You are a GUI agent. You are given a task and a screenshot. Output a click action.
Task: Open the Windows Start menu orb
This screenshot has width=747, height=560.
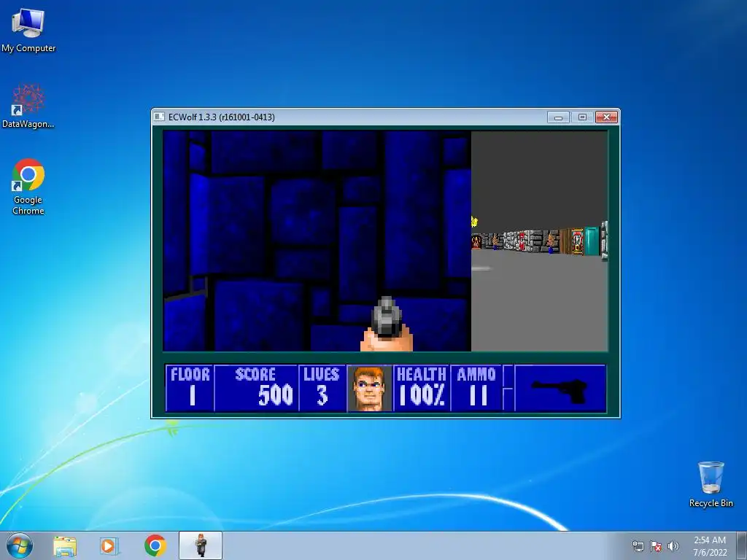click(x=20, y=545)
